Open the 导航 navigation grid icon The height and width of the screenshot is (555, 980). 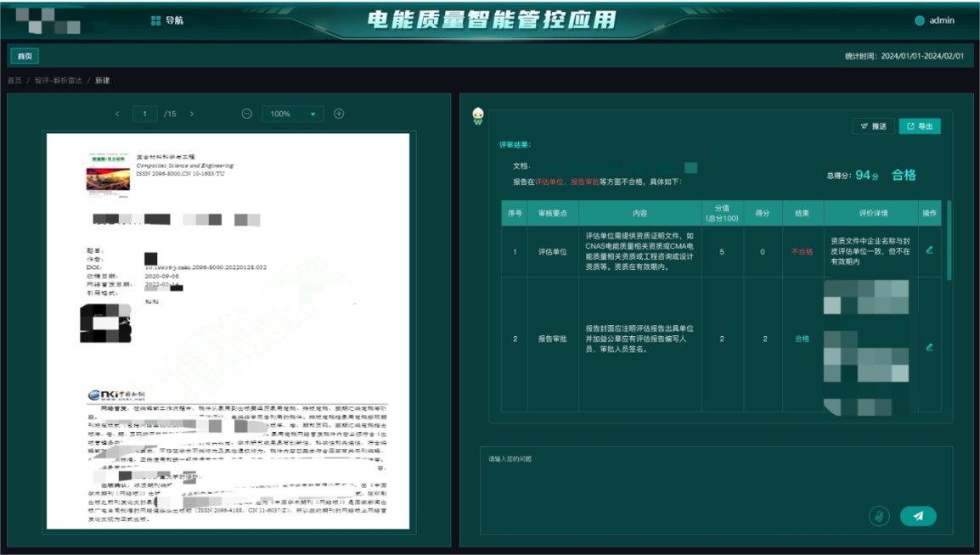tap(155, 20)
